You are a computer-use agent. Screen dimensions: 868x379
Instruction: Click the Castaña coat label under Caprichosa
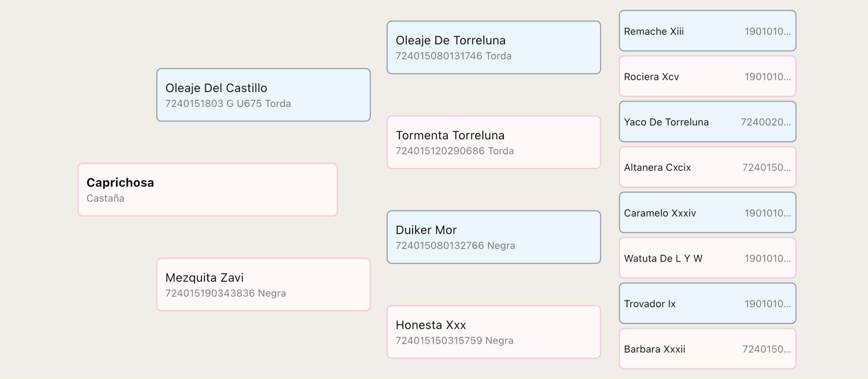(105, 198)
